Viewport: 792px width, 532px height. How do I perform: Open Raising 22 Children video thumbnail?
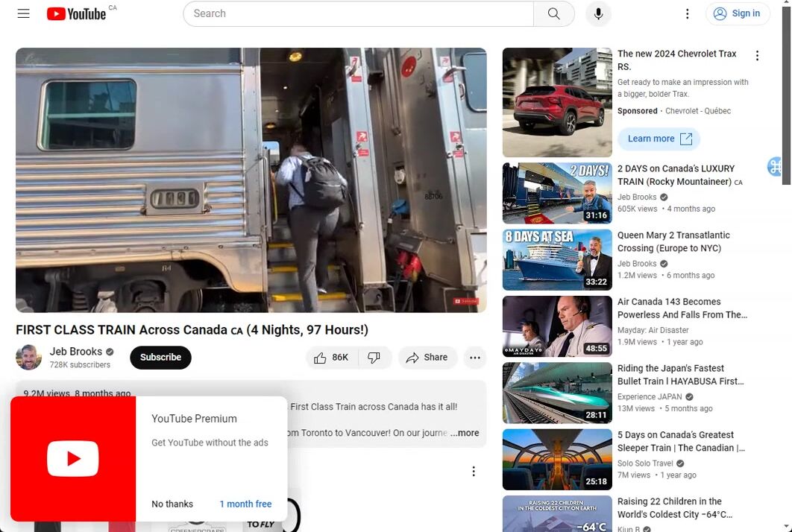557,514
